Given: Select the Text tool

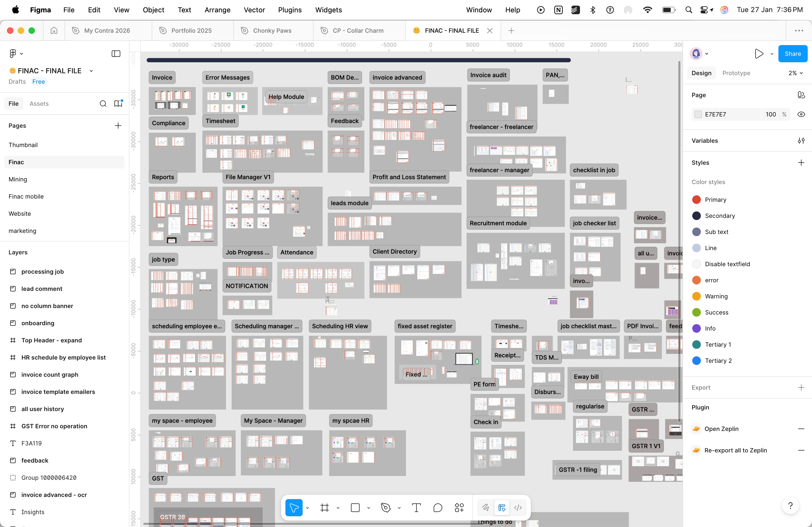Looking at the screenshot, I should (x=416, y=508).
